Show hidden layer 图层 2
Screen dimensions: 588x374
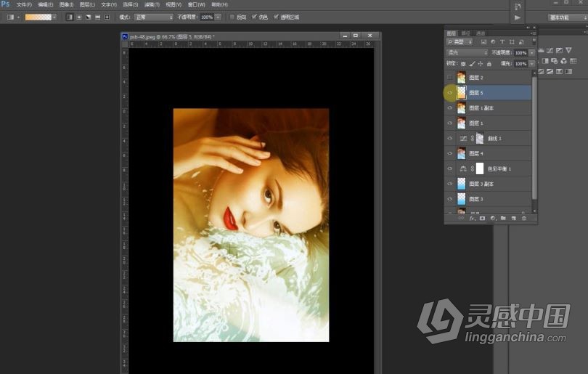[449, 78]
